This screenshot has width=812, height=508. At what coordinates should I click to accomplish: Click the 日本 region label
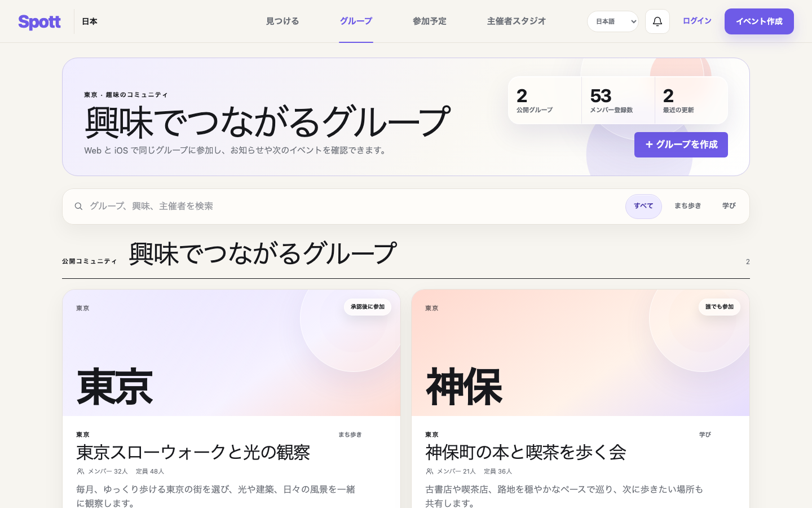click(x=90, y=21)
